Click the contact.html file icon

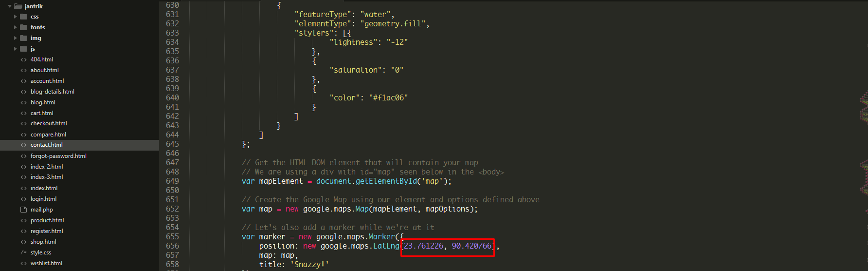click(23, 145)
